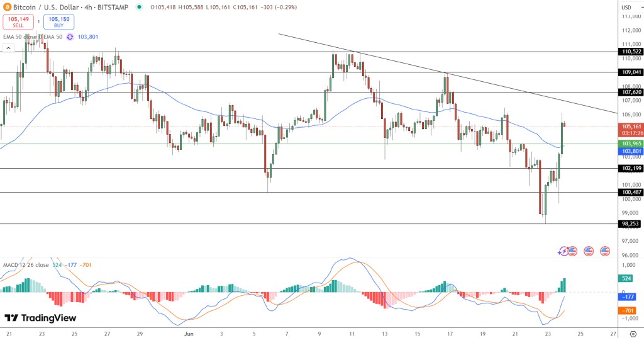Collapse the indicator legend with chevron
The height and width of the screenshot is (338, 644).
point(8,48)
